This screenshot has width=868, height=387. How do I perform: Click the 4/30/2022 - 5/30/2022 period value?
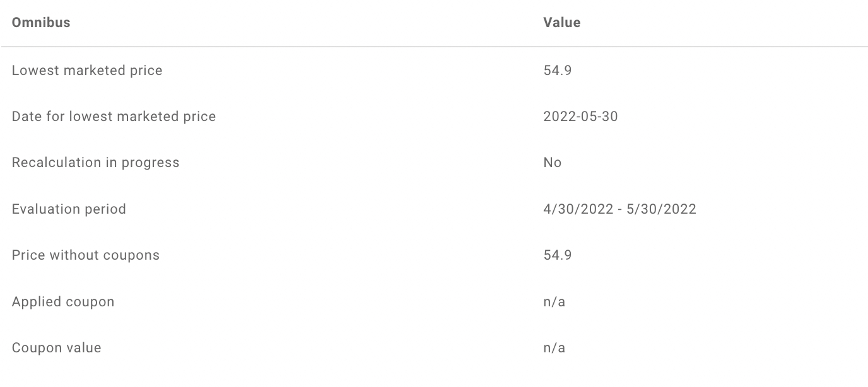pyautogui.click(x=619, y=209)
